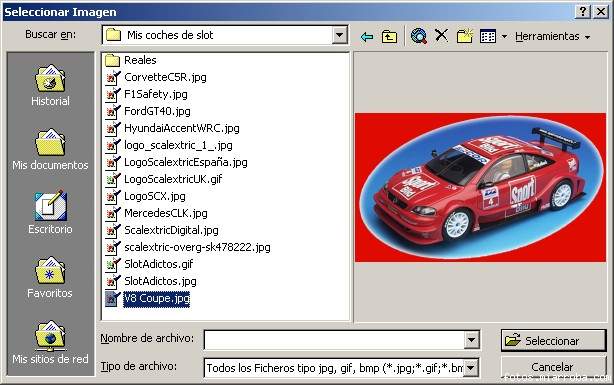Click the LogoScalextricUK.gif file icon

pos(112,179)
